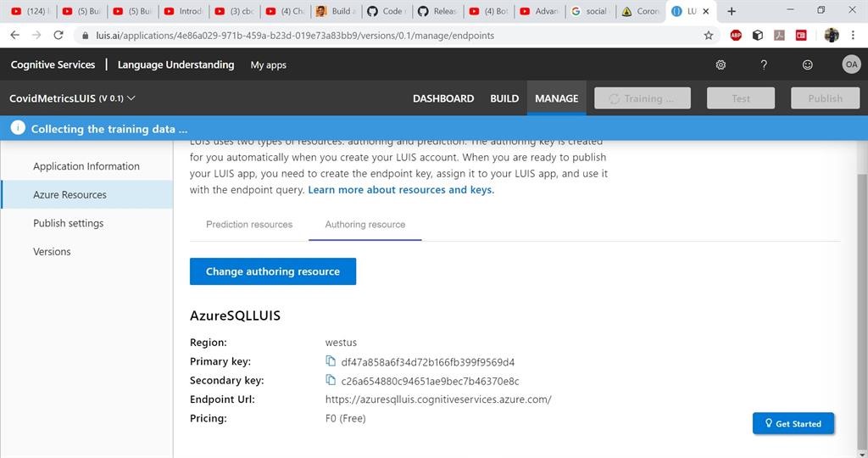This screenshot has height=458, width=868.
Task: Click the primary key text df47a858a6f34d72b166fb399f9569d4
Action: (428, 361)
